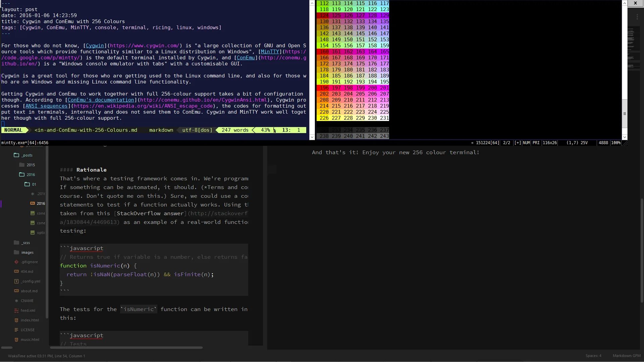
Task: Open the _scss folder
Action: 26,243
